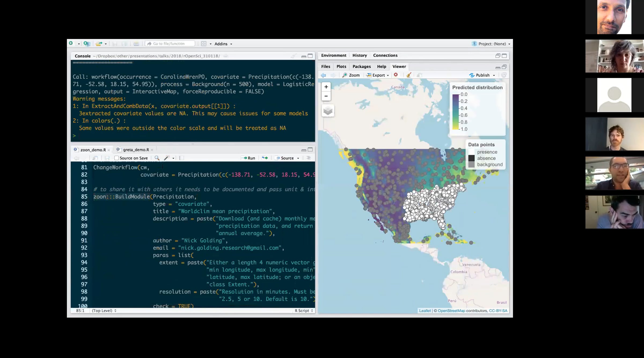Open the History tab

[x=360, y=55]
